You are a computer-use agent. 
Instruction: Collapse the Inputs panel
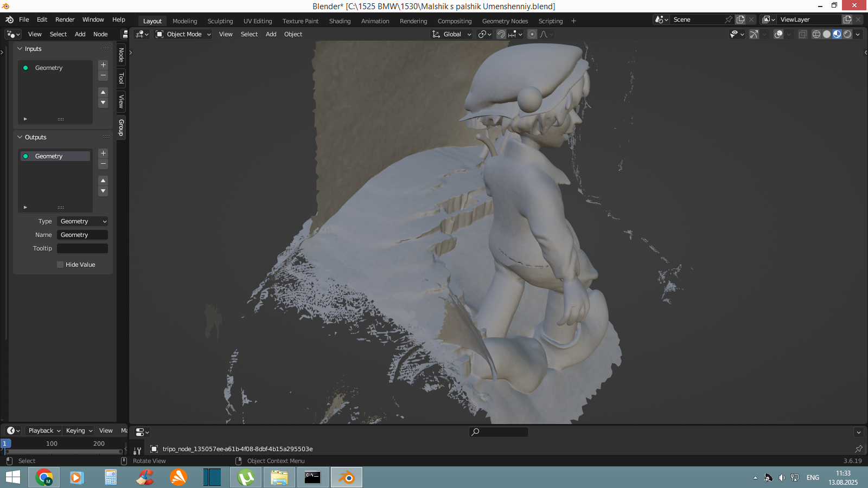click(20, 49)
